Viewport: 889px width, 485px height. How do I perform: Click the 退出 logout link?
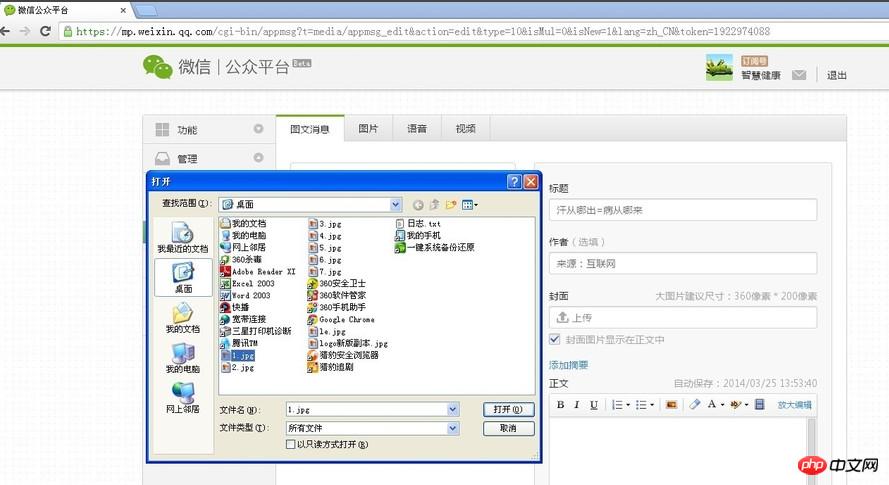tap(837, 75)
